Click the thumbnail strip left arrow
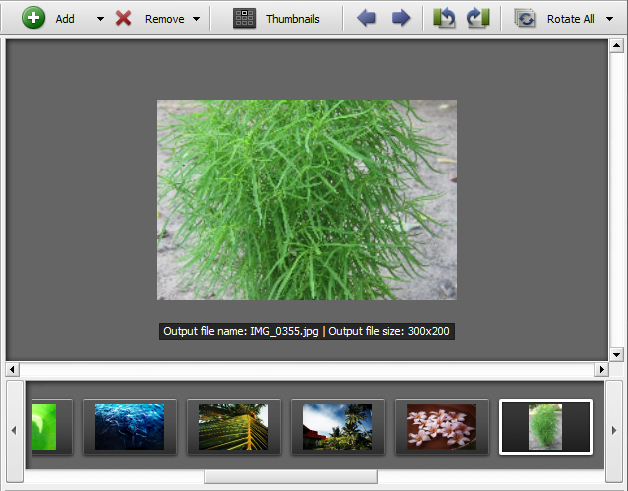Viewport: 628px width, 491px height. coord(14,431)
